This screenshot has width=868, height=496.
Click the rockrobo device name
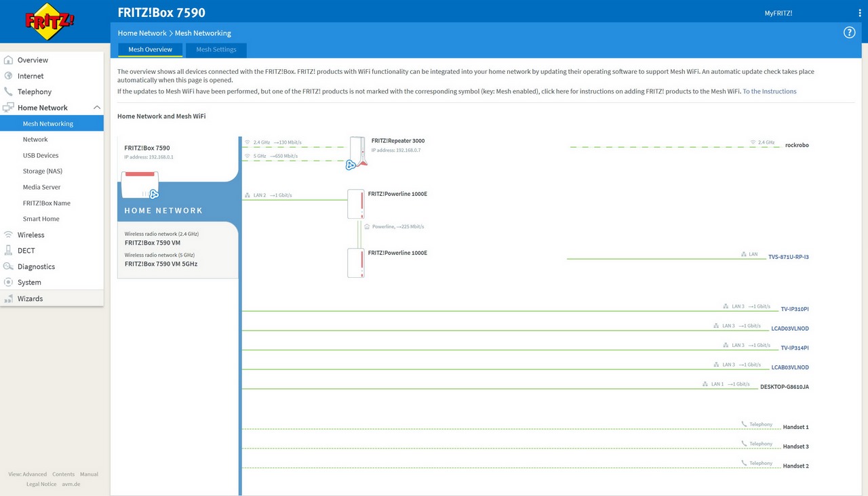pyautogui.click(x=797, y=145)
